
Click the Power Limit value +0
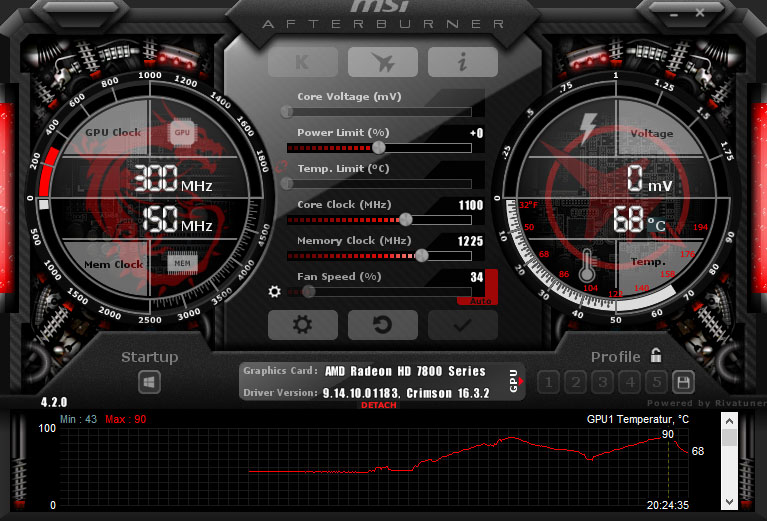(x=476, y=133)
